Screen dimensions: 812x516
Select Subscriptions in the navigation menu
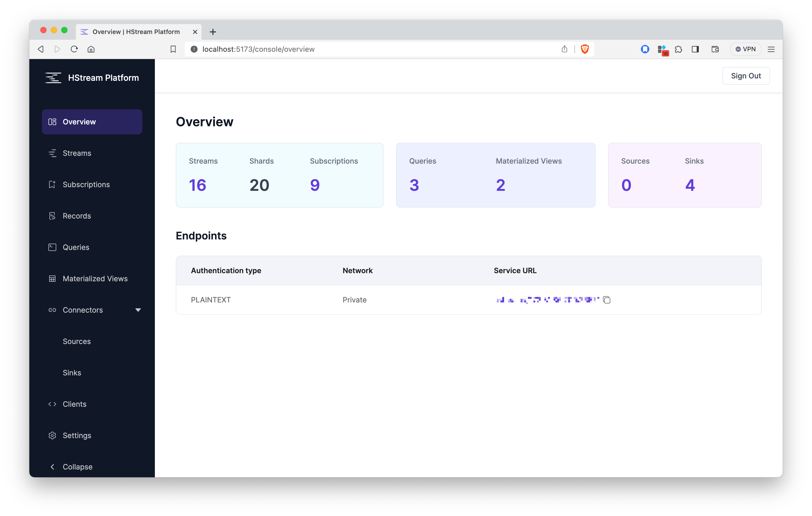pyautogui.click(x=86, y=184)
